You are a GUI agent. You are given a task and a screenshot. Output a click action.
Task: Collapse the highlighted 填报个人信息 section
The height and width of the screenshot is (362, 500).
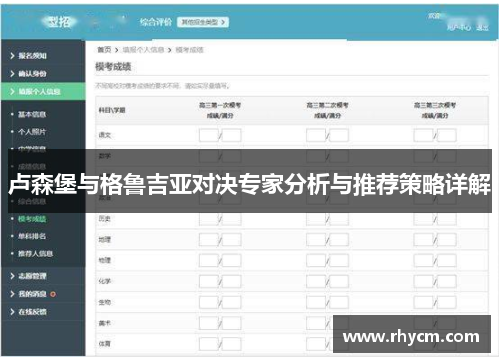click(43, 91)
